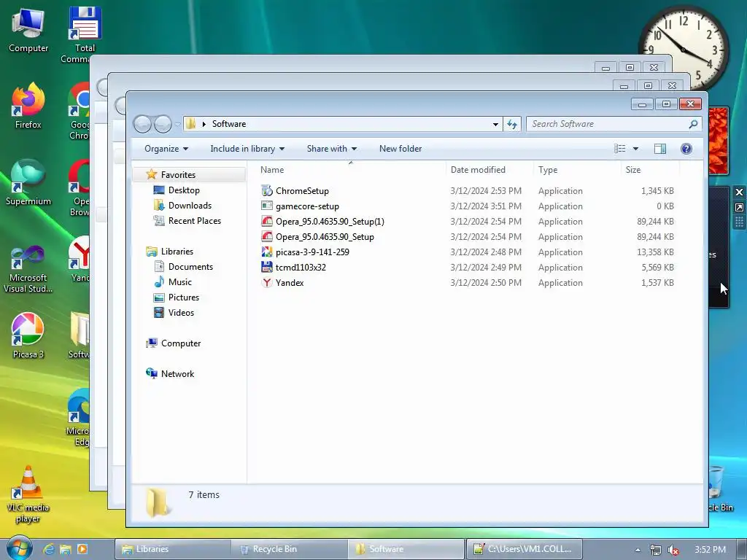Open the Share with dropdown
The image size is (747, 560).
pyautogui.click(x=332, y=149)
